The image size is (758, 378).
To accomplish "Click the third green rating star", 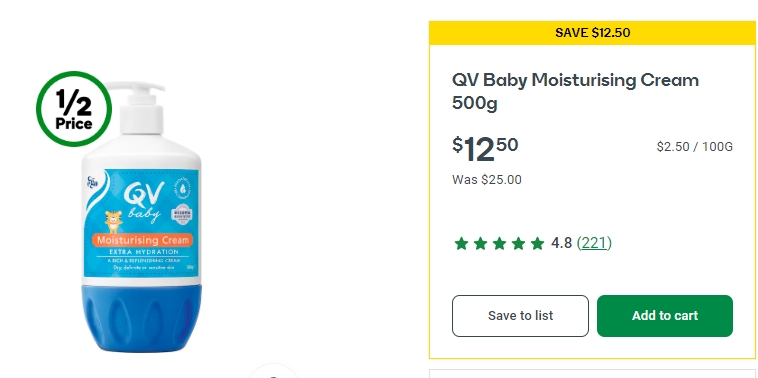I will point(499,243).
